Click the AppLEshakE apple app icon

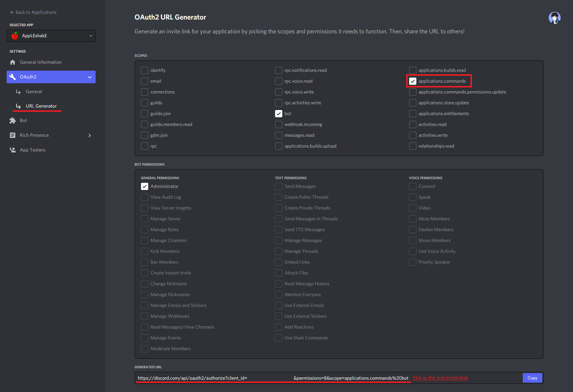click(15, 36)
